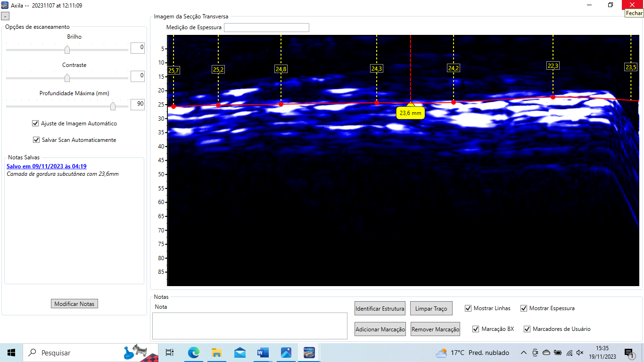Click the Brilho slider handle
644x362 pixels.
click(x=67, y=49)
